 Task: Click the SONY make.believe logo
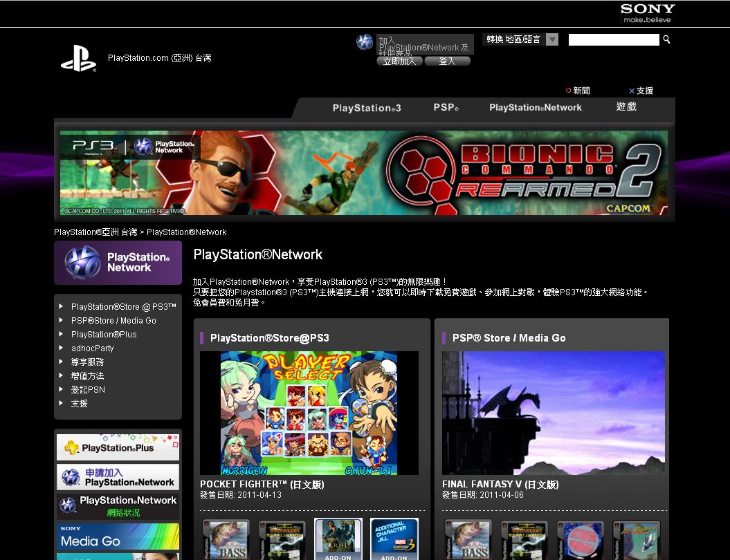647,14
